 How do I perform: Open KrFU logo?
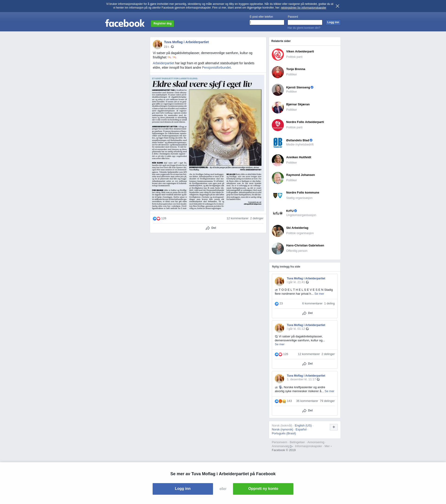(278, 213)
